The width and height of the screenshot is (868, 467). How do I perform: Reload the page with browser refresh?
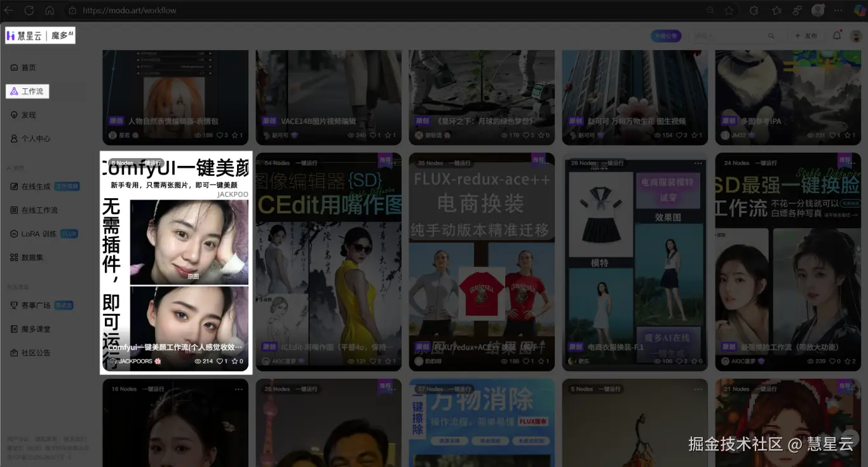coord(29,10)
